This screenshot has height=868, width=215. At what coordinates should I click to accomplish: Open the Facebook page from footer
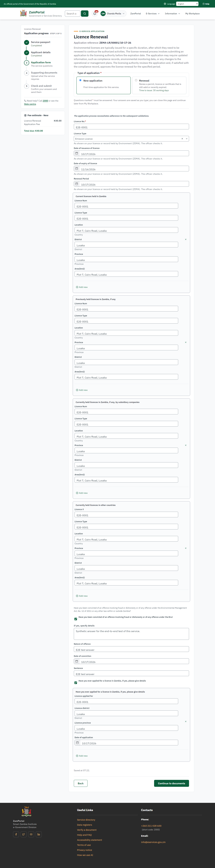pyautogui.click(x=16, y=834)
